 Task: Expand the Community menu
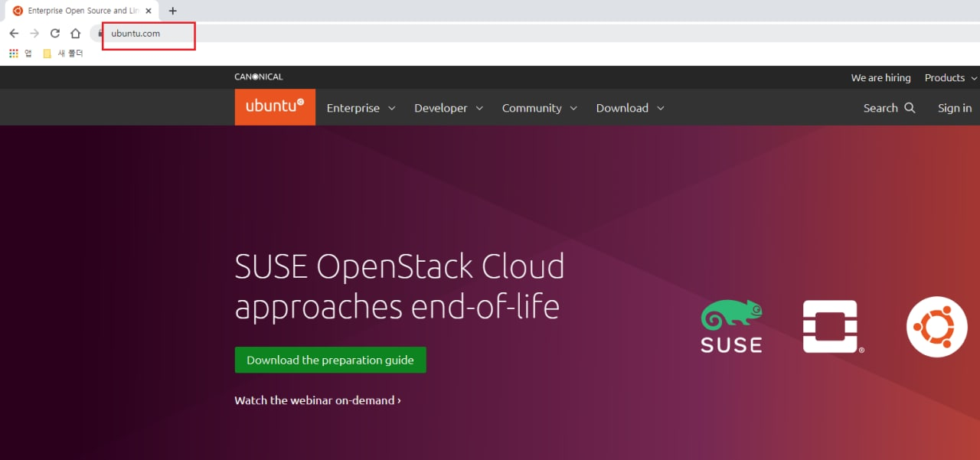540,108
